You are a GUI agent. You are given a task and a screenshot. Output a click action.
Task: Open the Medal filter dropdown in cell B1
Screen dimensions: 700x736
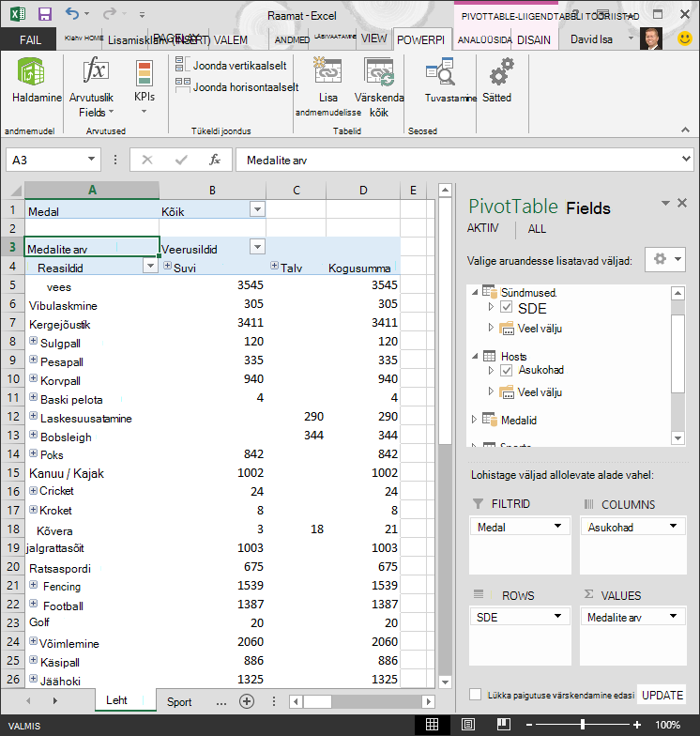tap(257, 209)
